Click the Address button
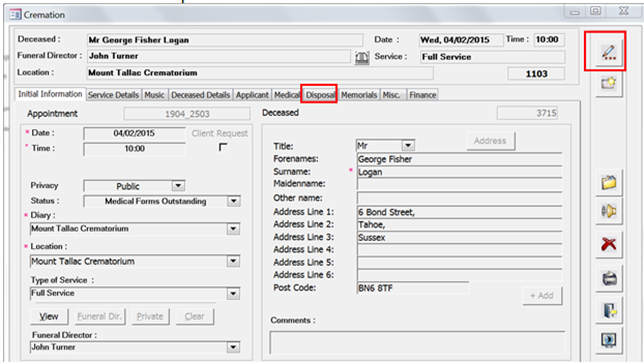The image size is (644, 364). pyautogui.click(x=490, y=141)
